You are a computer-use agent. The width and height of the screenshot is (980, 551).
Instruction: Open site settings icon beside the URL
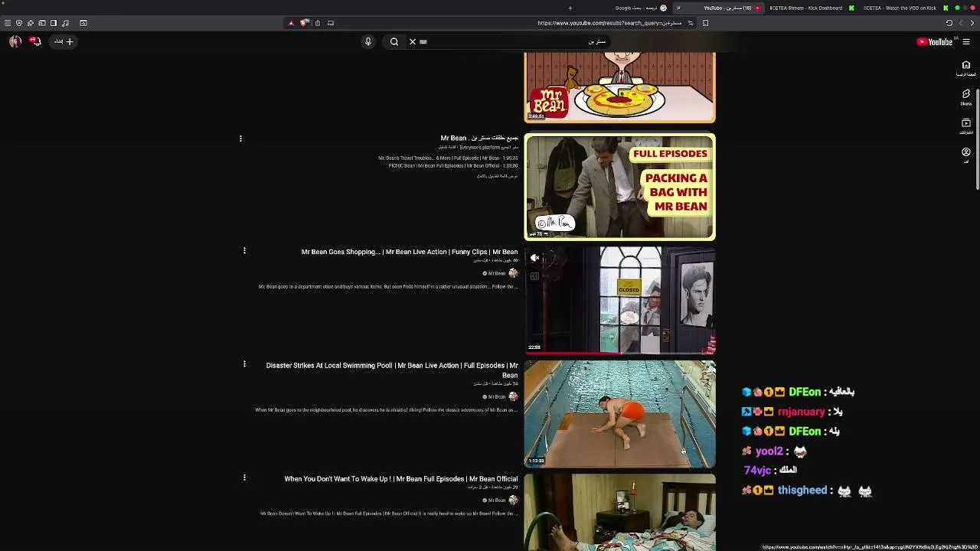pos(691,23)
